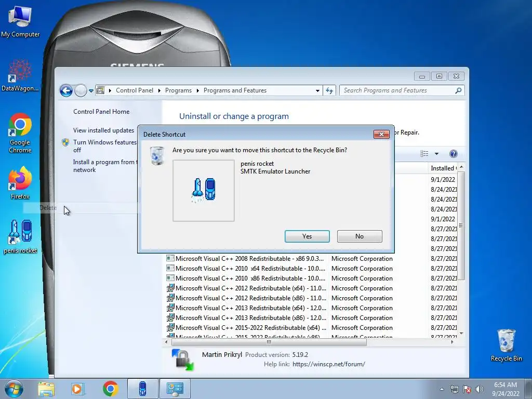Click the horizontal scrollbar right arrow
532x399 pixels.
click(x=453, y=342)
